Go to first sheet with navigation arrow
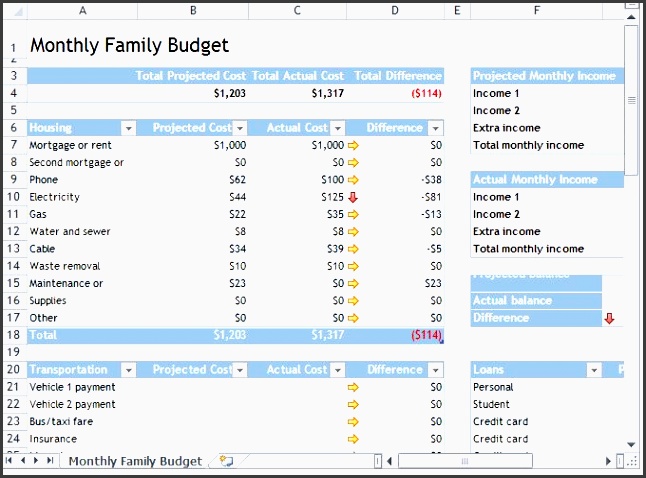Image resolution: width=646 pixels, height=478 pixels. (10, 461)
